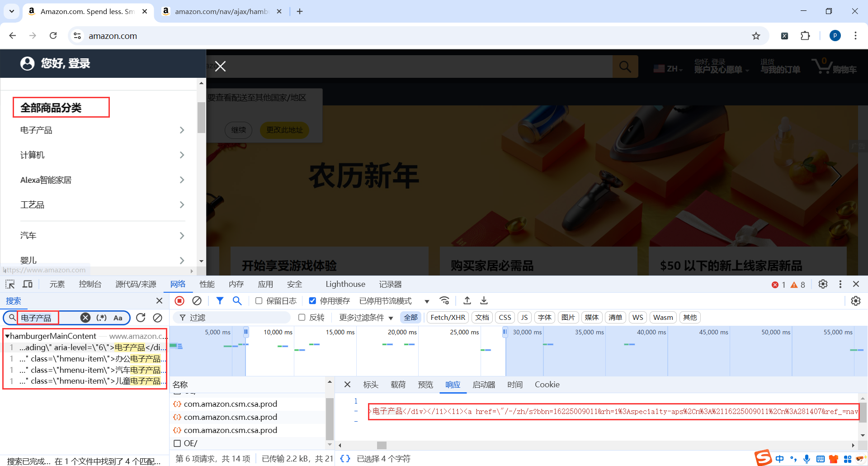Toggle the device toolbar icon in DevTools
The image size is (868, 466).
pyautogui.click(x=28, y=284)
